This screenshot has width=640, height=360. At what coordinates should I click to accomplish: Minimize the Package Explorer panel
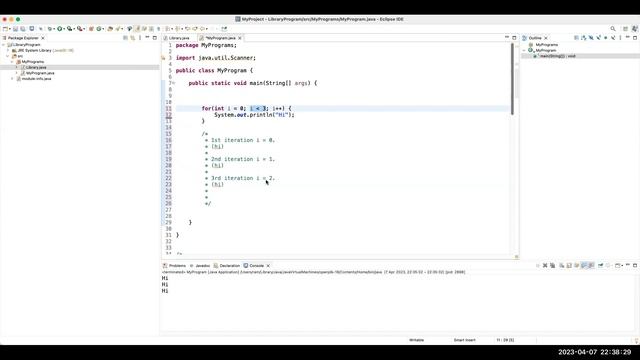(147, 38)
